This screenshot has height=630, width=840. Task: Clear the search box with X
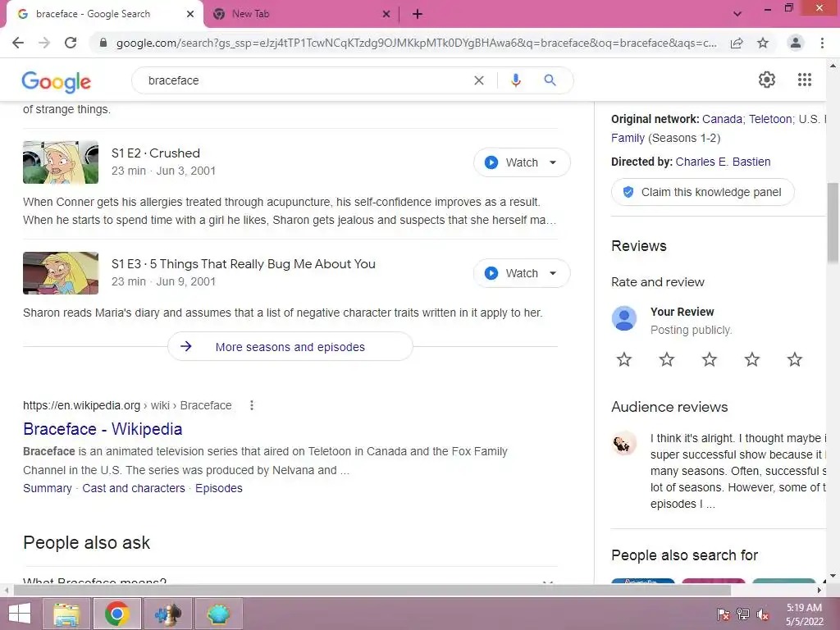click(479, 80)
